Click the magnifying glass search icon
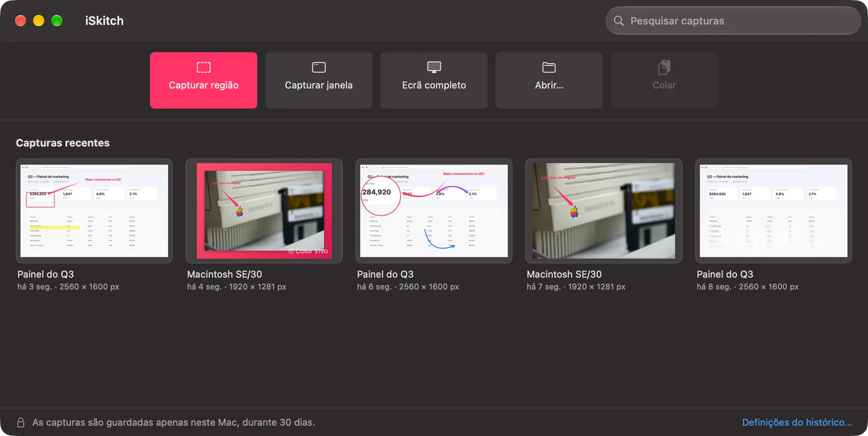This screenshot has height=436, width=868. click(618, 21)
